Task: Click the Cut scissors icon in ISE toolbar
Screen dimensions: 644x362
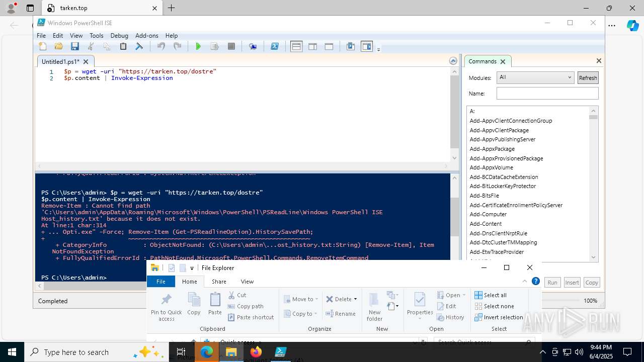Action: pos(91,46)
